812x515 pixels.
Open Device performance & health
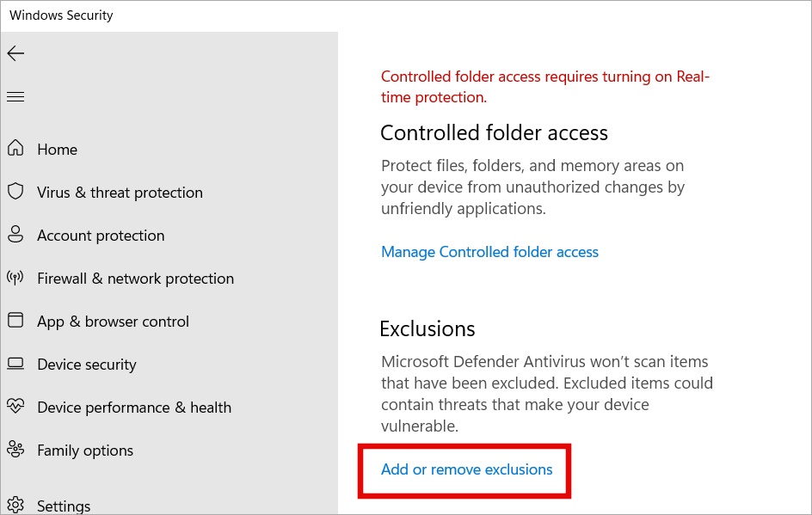pyautogui.click(x=134, y=408)
